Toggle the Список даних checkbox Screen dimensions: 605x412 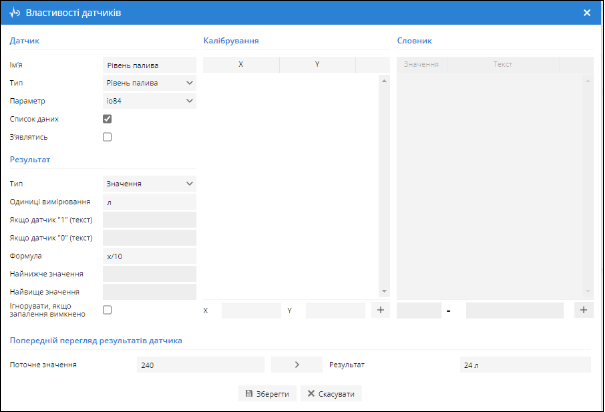tap(107, 119)
